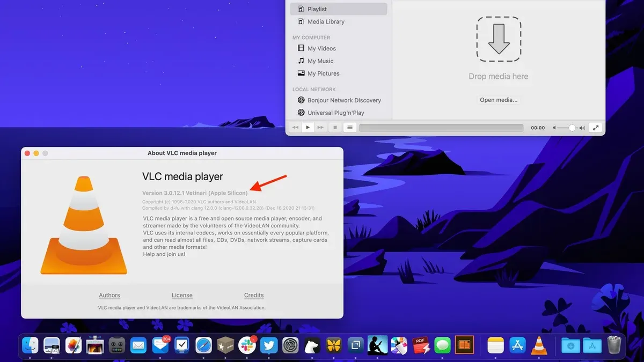
Task: Click the Drop media here arrow area
Action: pyautogui.click(x=499, y=39)
